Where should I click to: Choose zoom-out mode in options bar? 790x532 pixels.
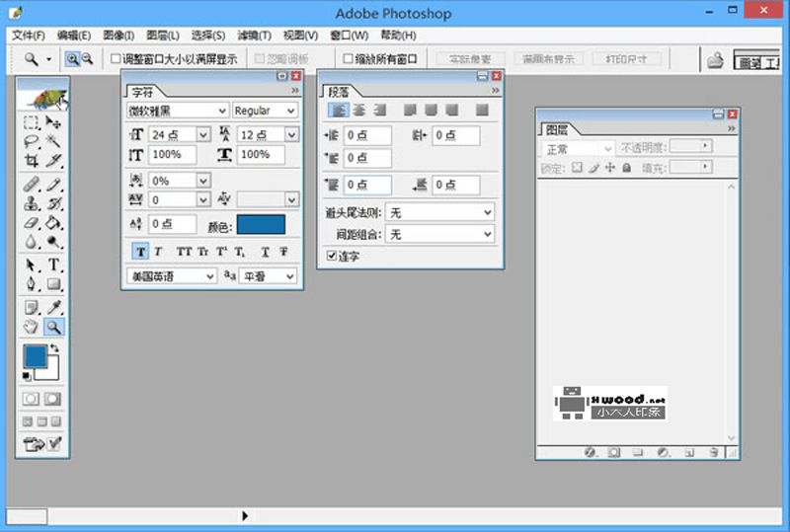[x=87, y=59]
